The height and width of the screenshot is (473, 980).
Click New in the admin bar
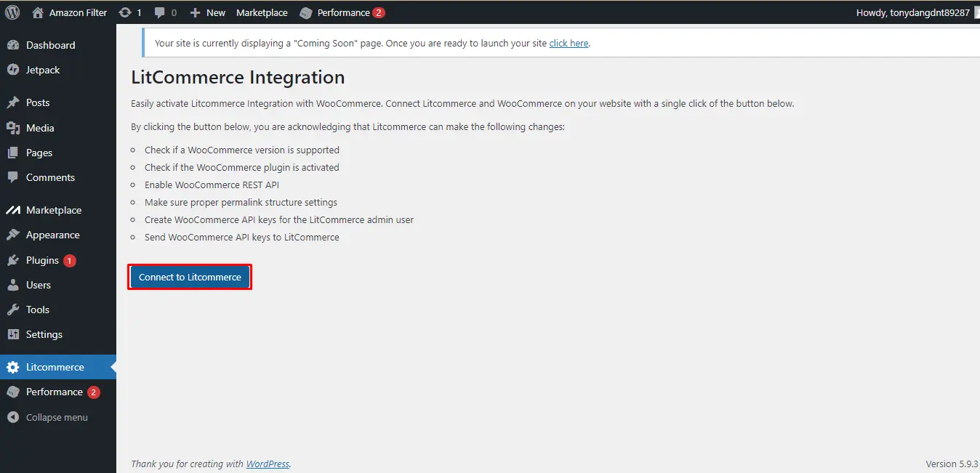[216, 12]
